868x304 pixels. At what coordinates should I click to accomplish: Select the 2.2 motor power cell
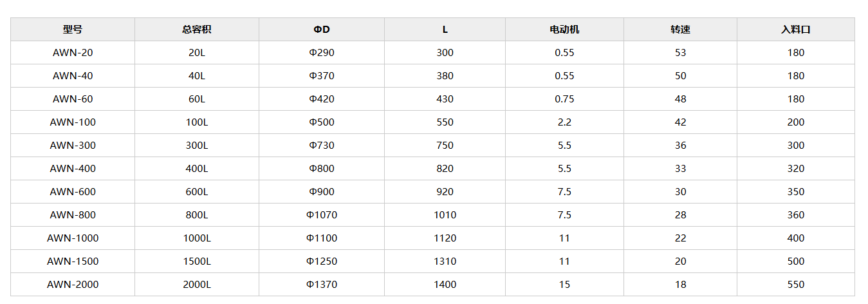564,122
